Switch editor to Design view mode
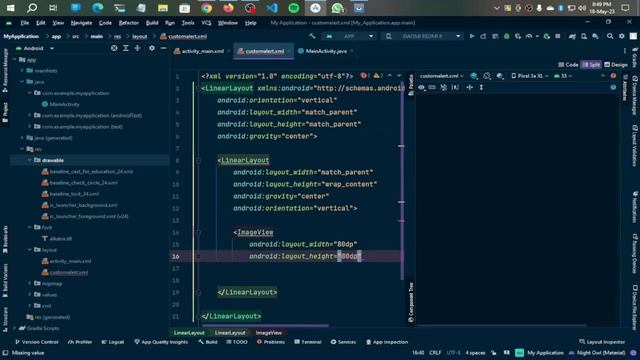This screenshot has width=640, height=360. pos(616,64)
